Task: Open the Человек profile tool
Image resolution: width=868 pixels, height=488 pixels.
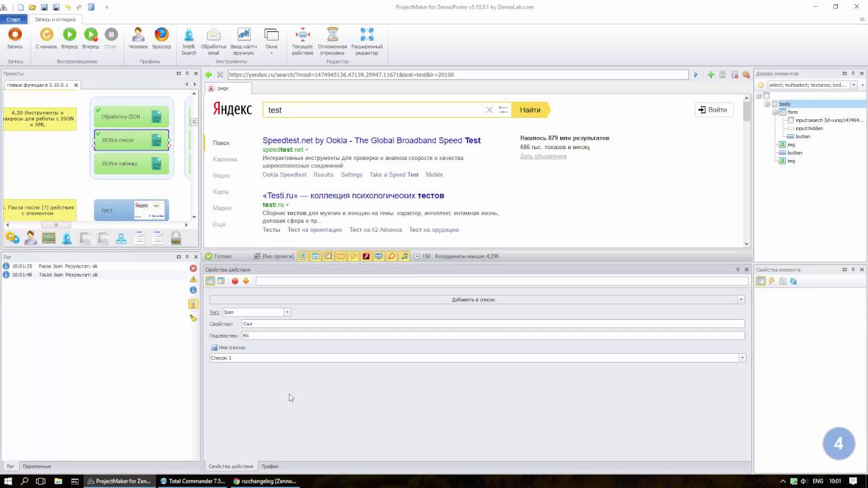Action: [x=138, y=39]
